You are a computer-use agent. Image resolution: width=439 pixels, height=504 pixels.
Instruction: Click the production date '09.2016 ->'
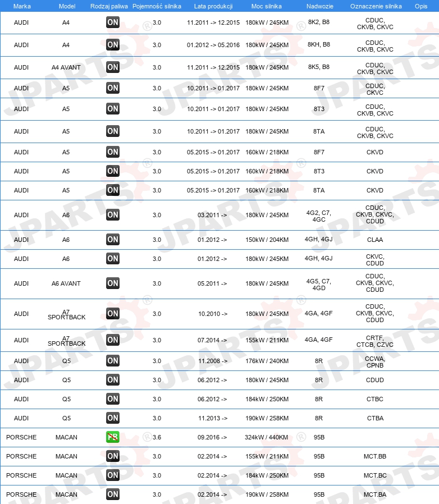(212, 437)
